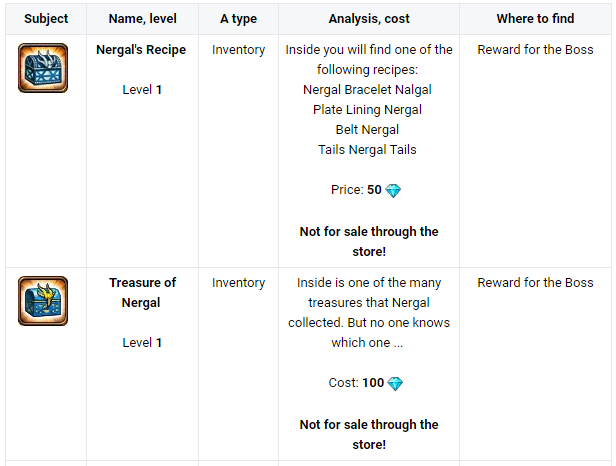Click the diamond icon beside Cost 100
This screenshot has height=466, width=616.
395,383
